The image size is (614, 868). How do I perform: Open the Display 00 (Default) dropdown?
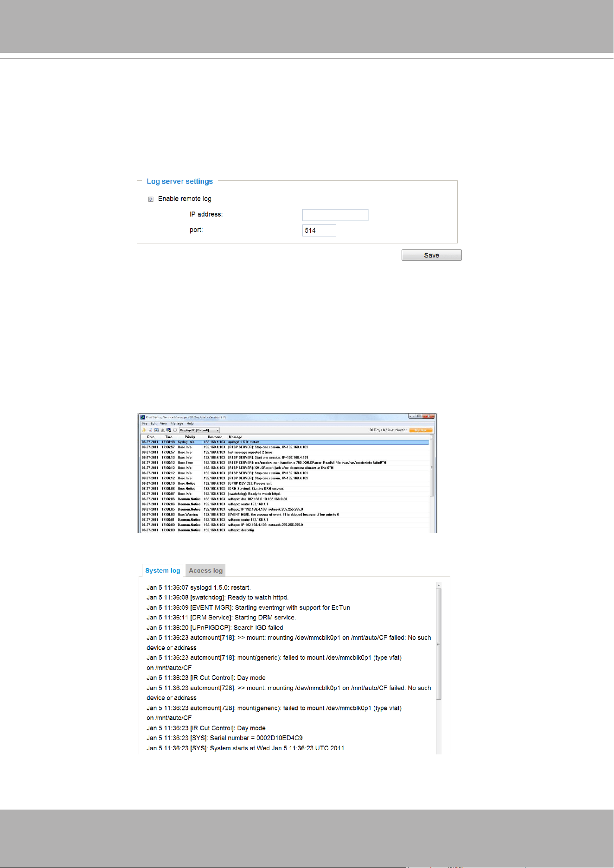199,430
